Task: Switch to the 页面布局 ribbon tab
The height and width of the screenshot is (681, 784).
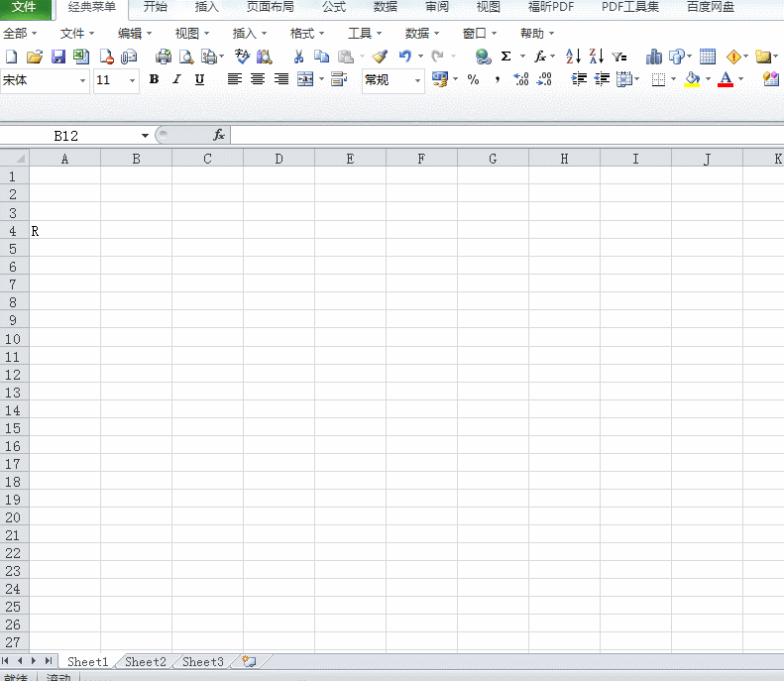Action: (270, 7)
